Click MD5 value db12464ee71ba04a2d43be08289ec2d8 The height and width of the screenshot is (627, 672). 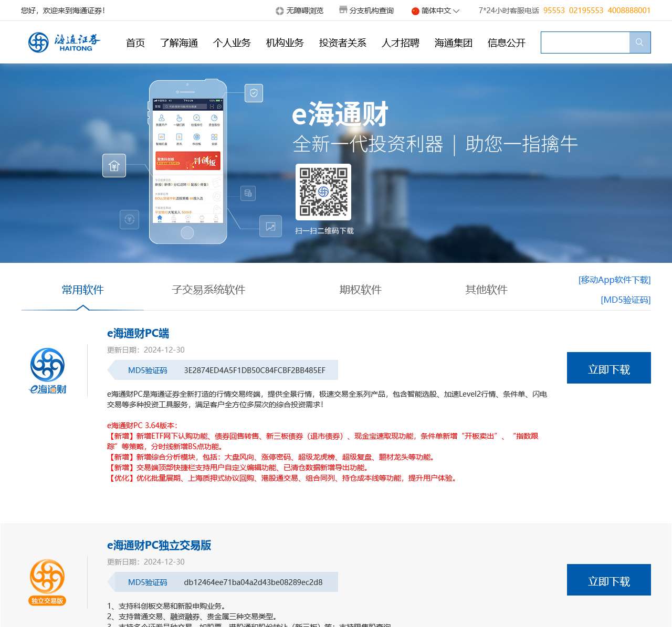coord(253,582)
